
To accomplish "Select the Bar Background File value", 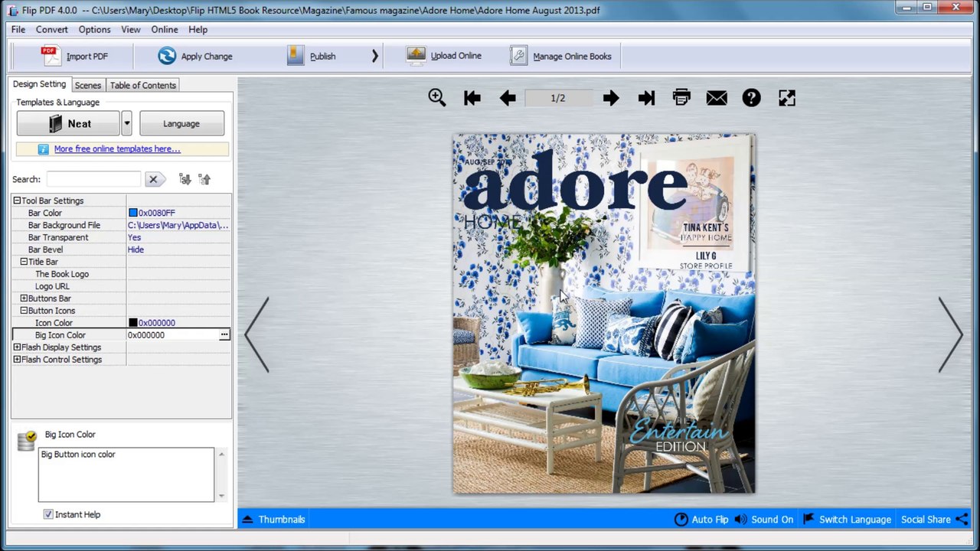I will click(x=178, y=225).
